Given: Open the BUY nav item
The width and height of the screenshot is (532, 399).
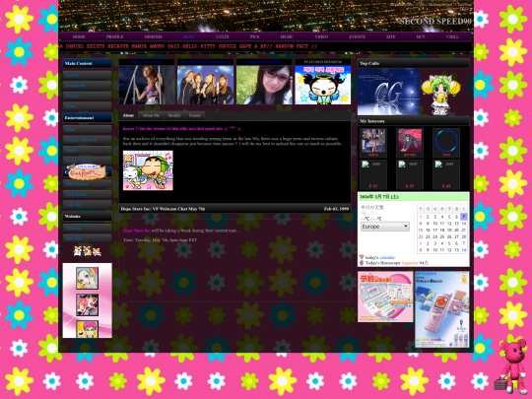Looking at the screenshot, I should (x=421, y=36).
